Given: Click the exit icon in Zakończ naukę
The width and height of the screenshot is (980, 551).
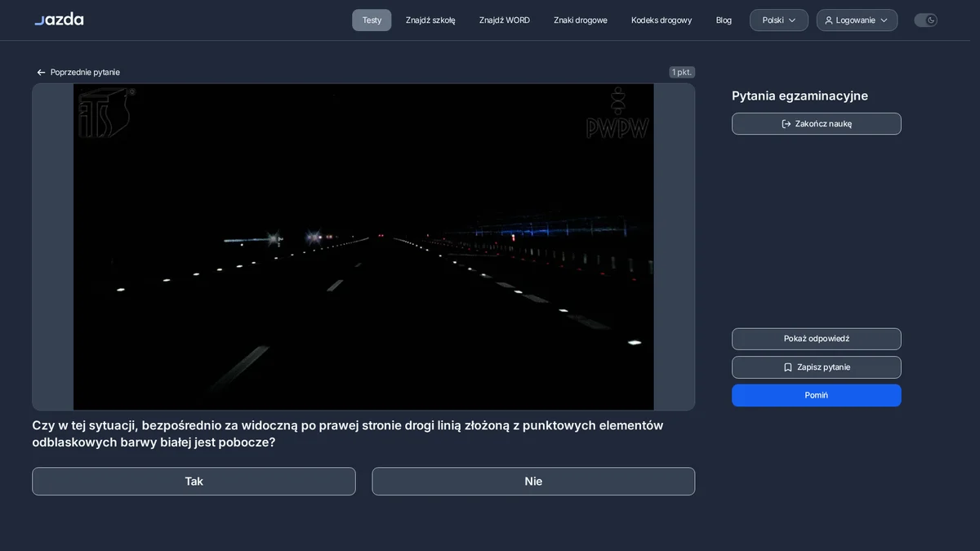Looking at the screenshot, I should click(786, 124).
